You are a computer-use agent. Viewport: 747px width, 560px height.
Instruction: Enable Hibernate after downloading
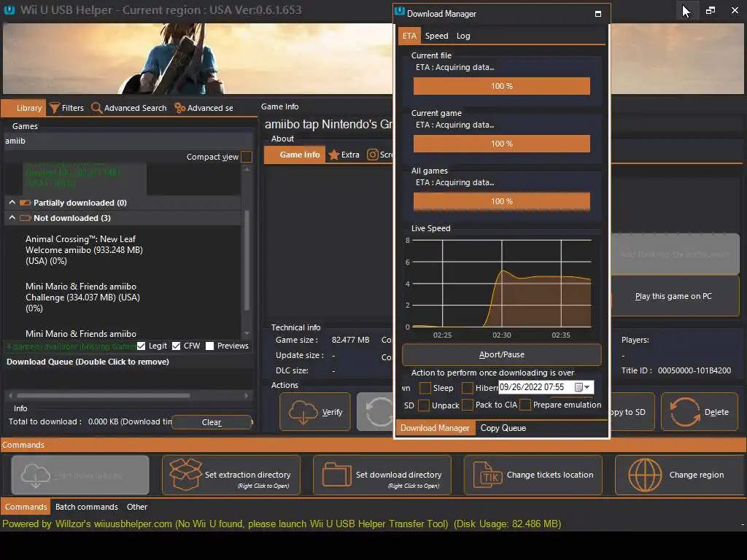pyautogui.click(x=468, y=388)
